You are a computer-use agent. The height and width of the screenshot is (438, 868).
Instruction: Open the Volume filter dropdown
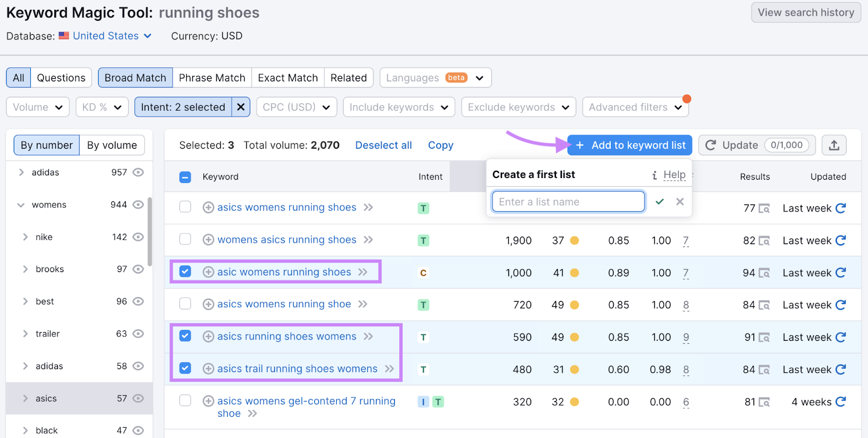tap(38, 107)
